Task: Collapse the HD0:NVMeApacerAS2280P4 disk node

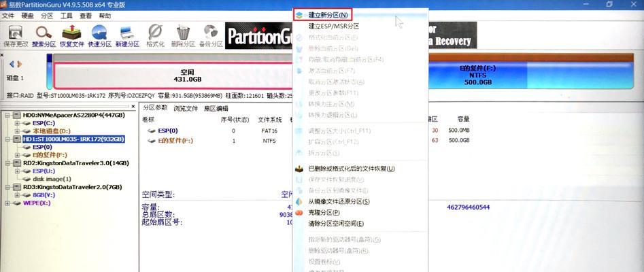Action: pyautogui.click(x=7, y=116)
